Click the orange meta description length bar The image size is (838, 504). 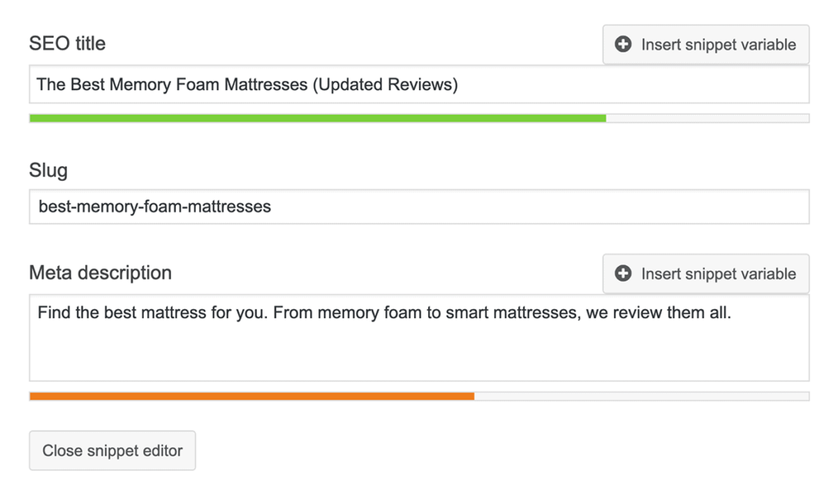coord(251,397)
